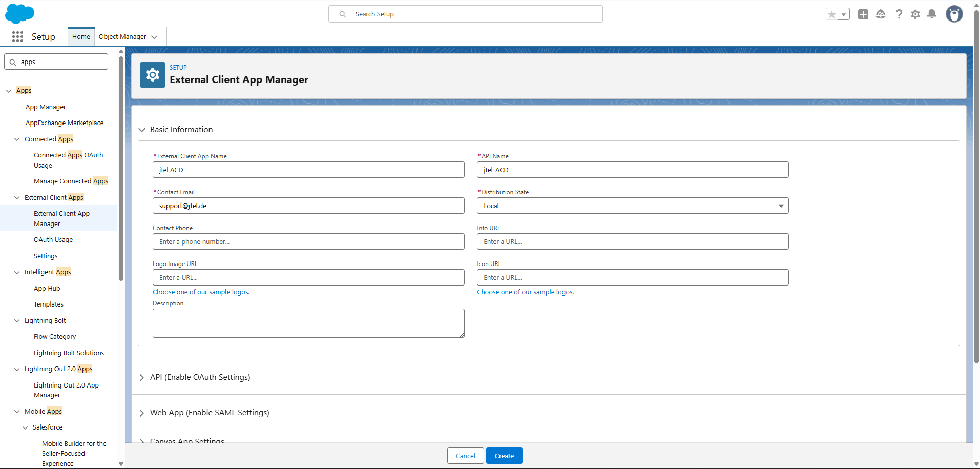The height and width of the screenshot is (469, 980).
Task: Click the Favorites star icon
Action: click(x=832, y=14)
